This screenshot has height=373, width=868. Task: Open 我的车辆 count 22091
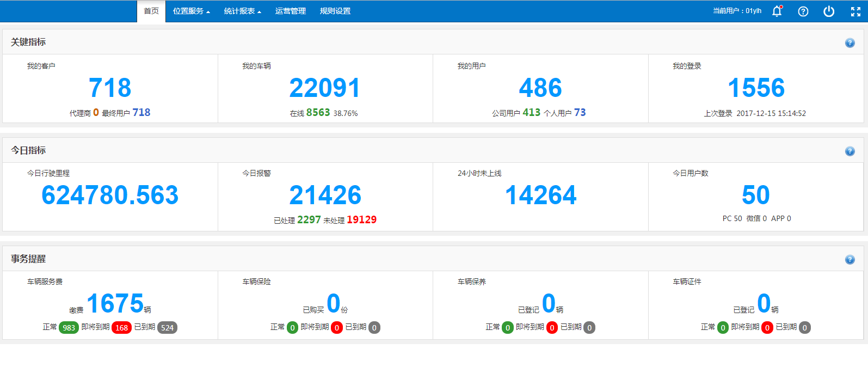coord(325,88)
